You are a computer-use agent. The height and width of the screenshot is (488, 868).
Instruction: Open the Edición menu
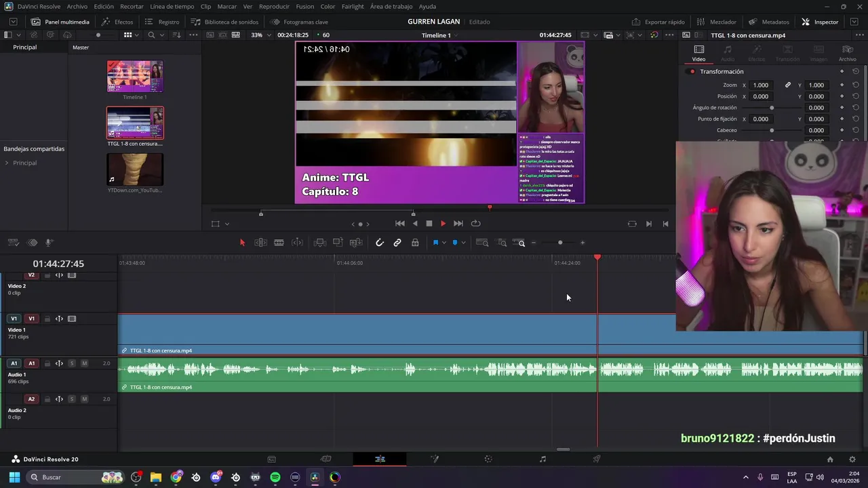click(104, 6)
